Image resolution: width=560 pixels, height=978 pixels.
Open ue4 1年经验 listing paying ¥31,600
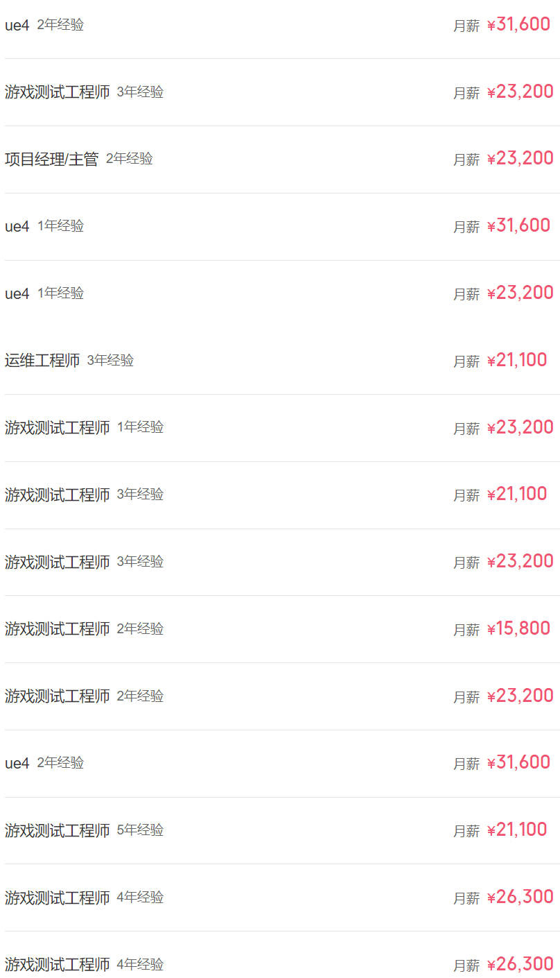[x=17, y=226]
